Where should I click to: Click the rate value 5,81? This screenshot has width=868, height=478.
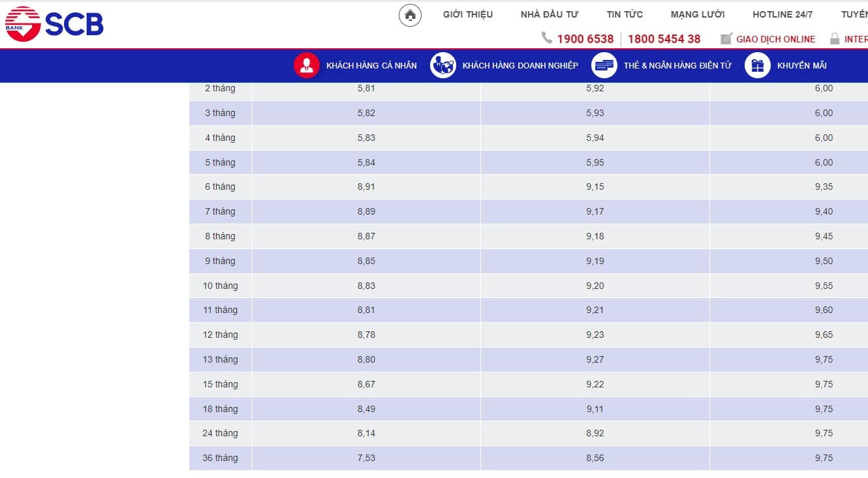(x=366, y=88)
